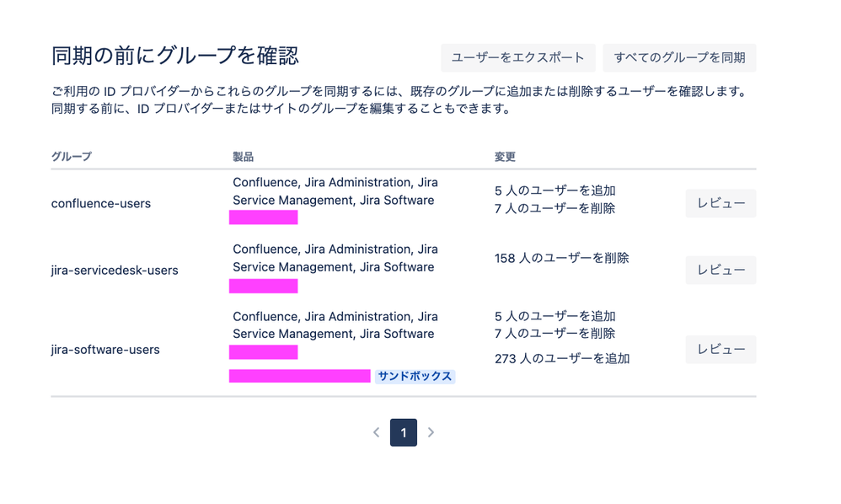Click product list in jira-servicedesk-users row
Image resolution: width=841 pixels, height=504 pixels.
335,258
